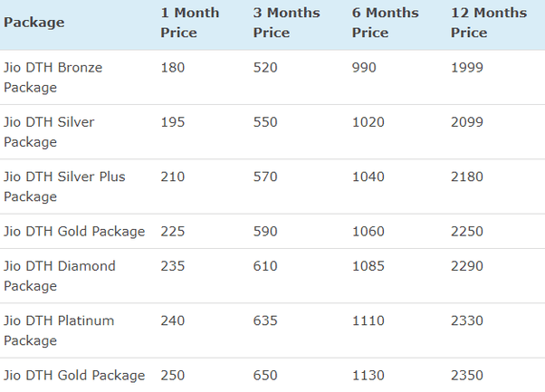Click the 6 Months Price header

pos(385,23)
